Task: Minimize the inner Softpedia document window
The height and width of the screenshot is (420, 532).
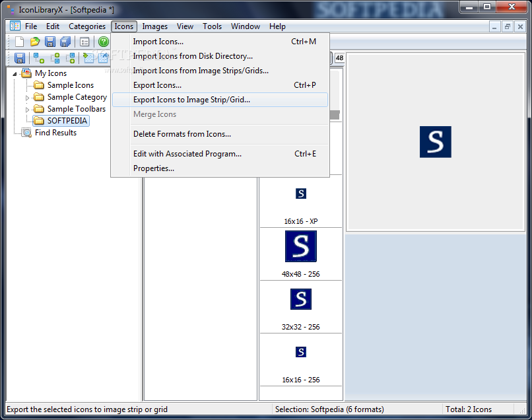Action: pos(494,26)
